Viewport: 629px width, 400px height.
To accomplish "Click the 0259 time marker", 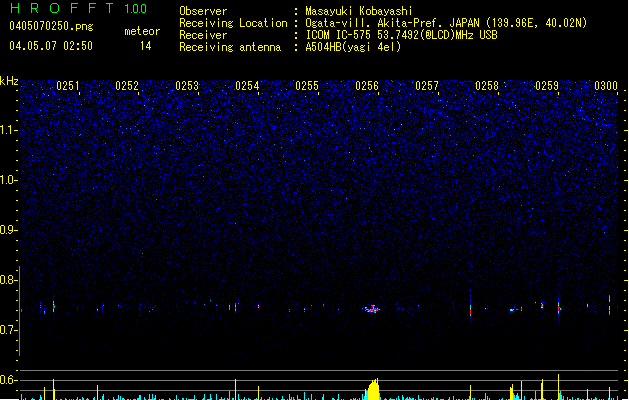I will point(547,86).
